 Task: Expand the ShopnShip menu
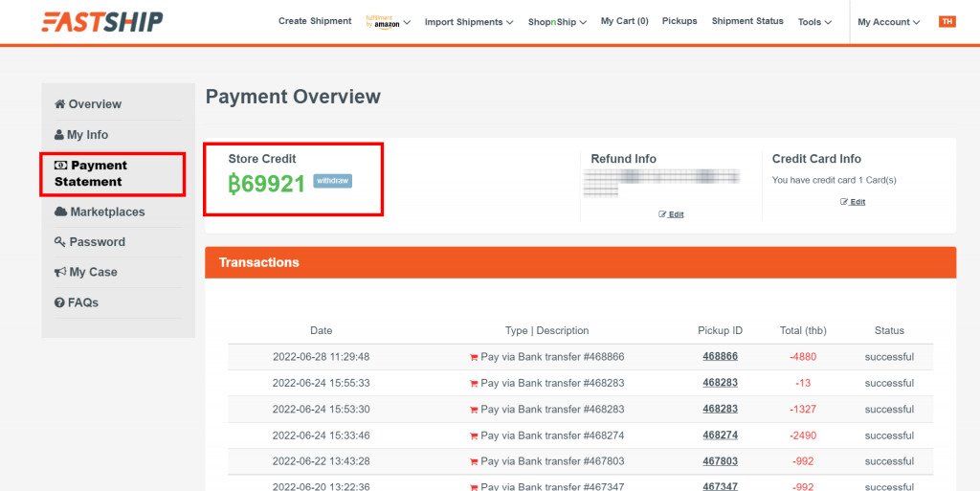pyautogui.click(x=557, y=22)
